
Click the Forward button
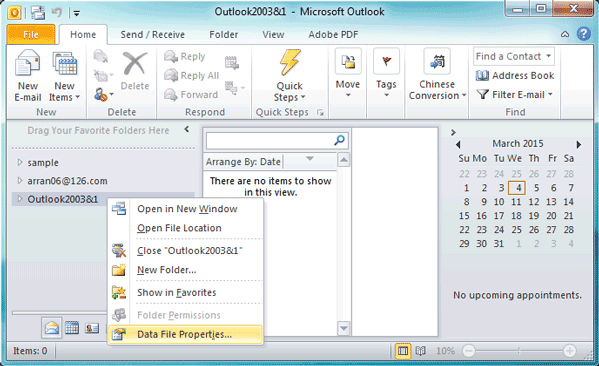(x=191, y=94)
